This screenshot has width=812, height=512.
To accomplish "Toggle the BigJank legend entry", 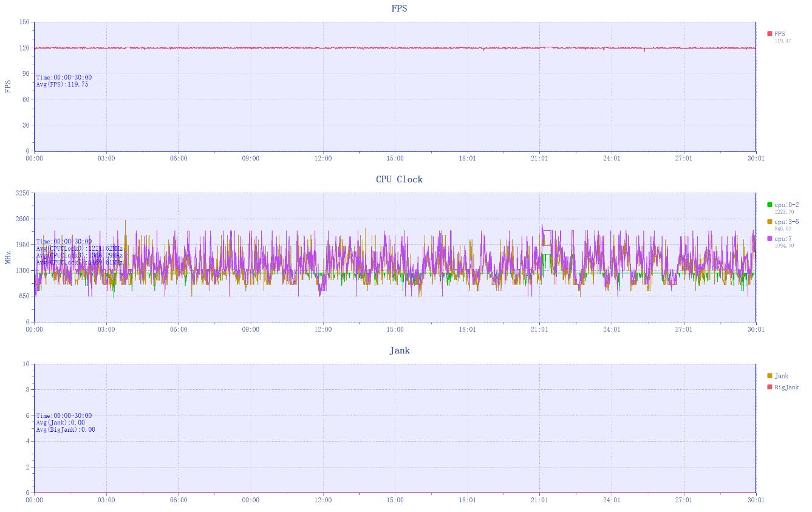I will click(783, 387).
